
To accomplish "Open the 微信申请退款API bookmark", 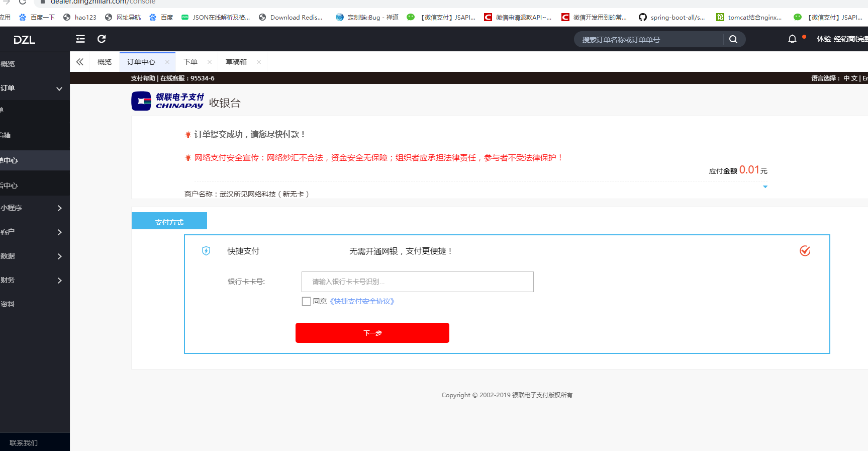I will coord(518,17).
